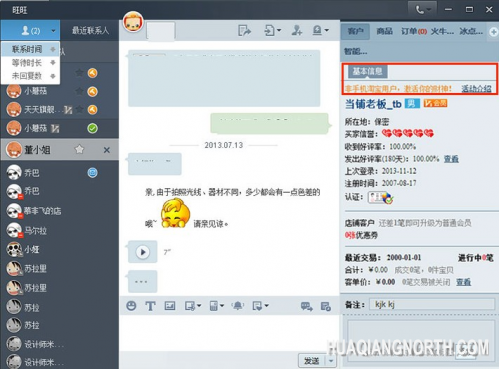Screen dimensions: 499x369
Task: Insert a picture using the image icon
Action: tap(170, 305)
